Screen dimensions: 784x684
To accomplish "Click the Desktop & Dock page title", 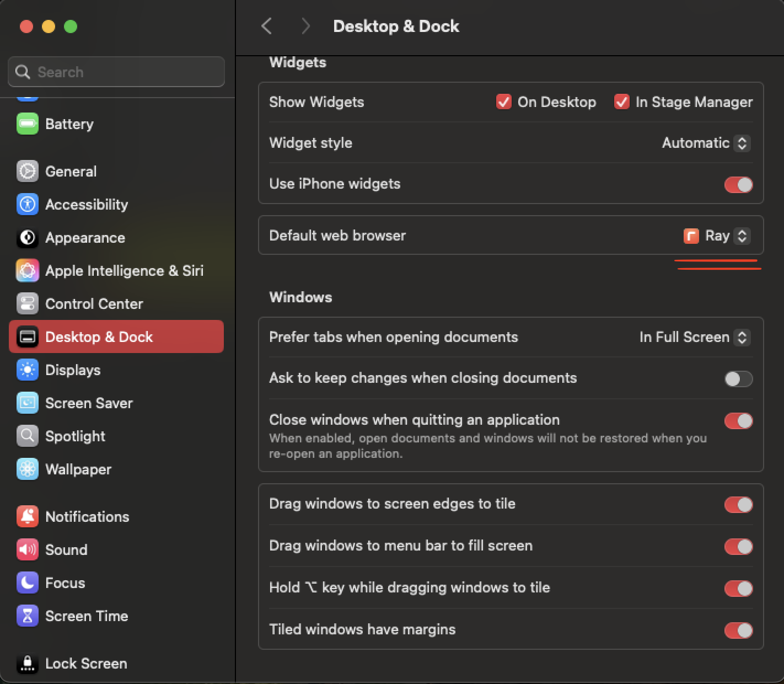I will [396, 26].
